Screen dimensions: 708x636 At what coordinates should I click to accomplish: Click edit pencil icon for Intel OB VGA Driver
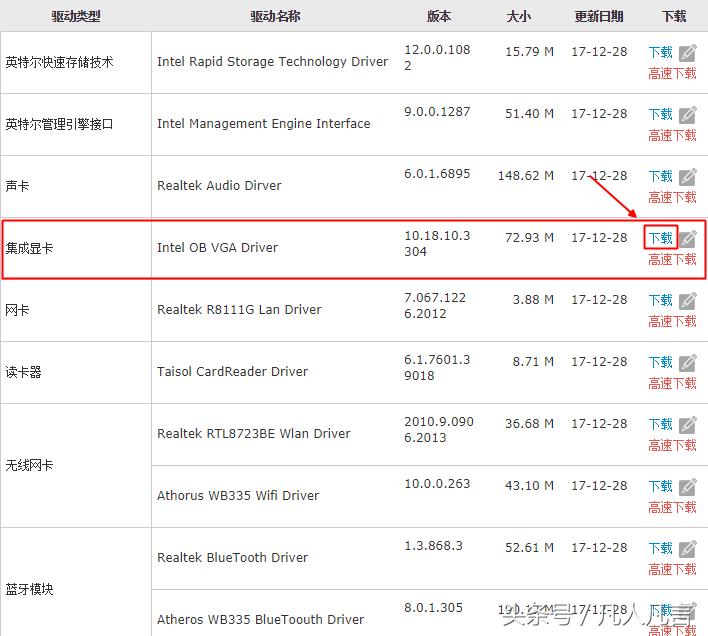point(688,238)
